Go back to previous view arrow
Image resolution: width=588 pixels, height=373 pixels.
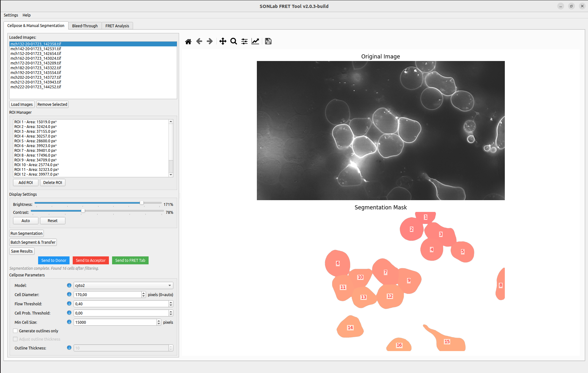199,41
